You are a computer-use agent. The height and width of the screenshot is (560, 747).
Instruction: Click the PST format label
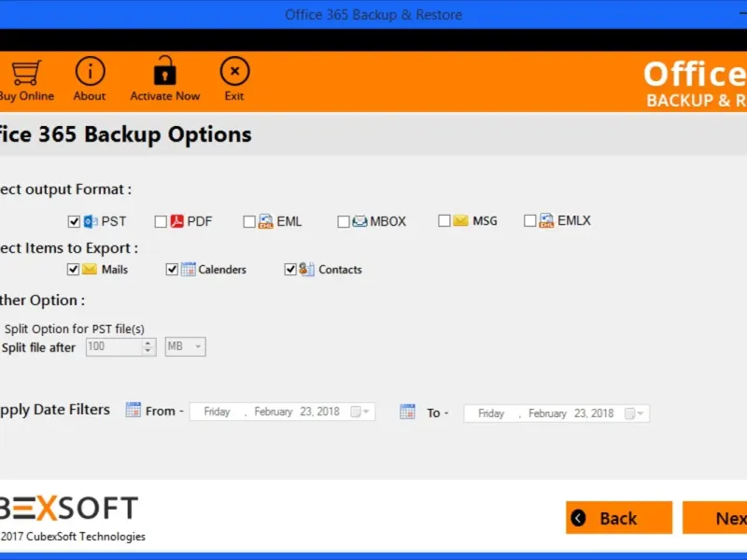tap(114, 221)
